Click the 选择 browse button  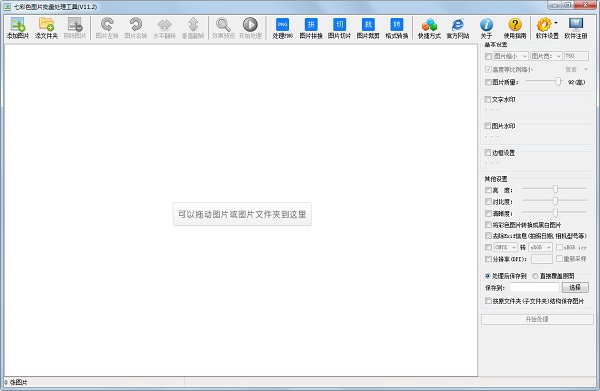pos(575,287)
